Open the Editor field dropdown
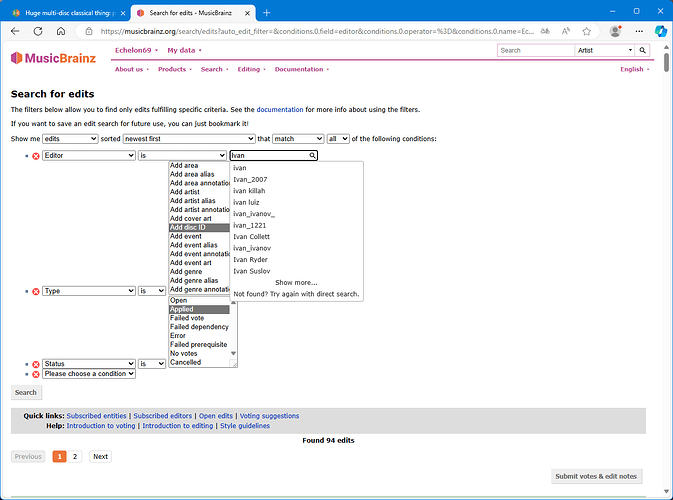The height and width of the screenshot is (500, 673). click(x=89, y=155)
